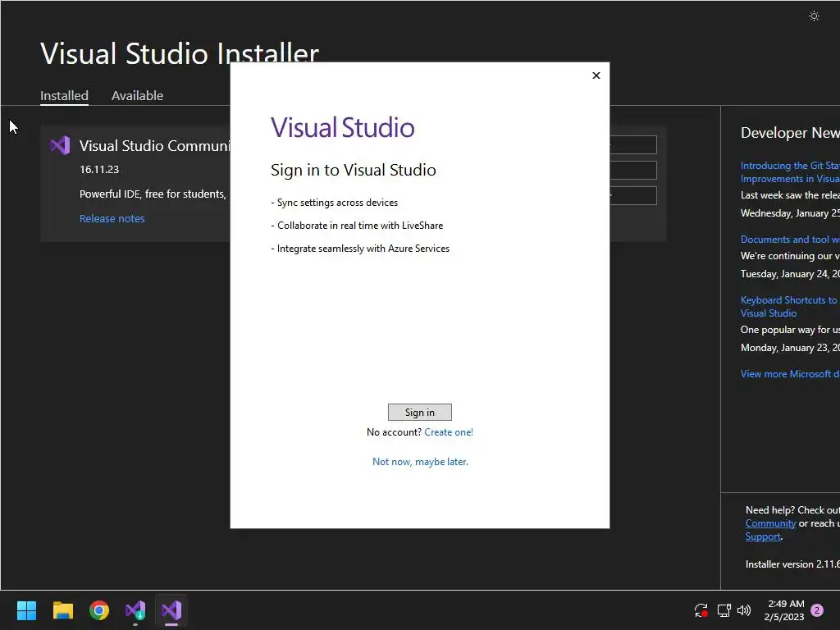This screenshot has height=630, width=840.
Task: Click Sign in to Visual Studio heading
Action: [353, 170]
